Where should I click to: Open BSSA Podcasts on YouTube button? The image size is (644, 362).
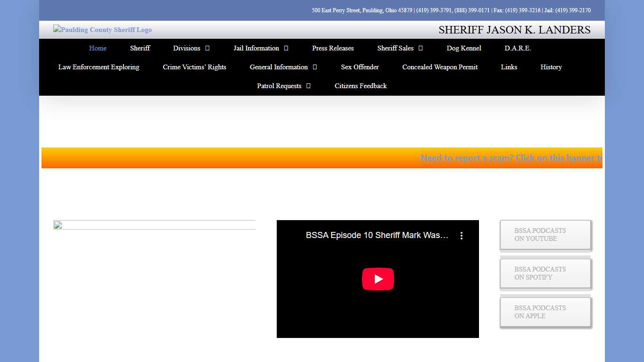pyautogui.click(x=545, y=235)
